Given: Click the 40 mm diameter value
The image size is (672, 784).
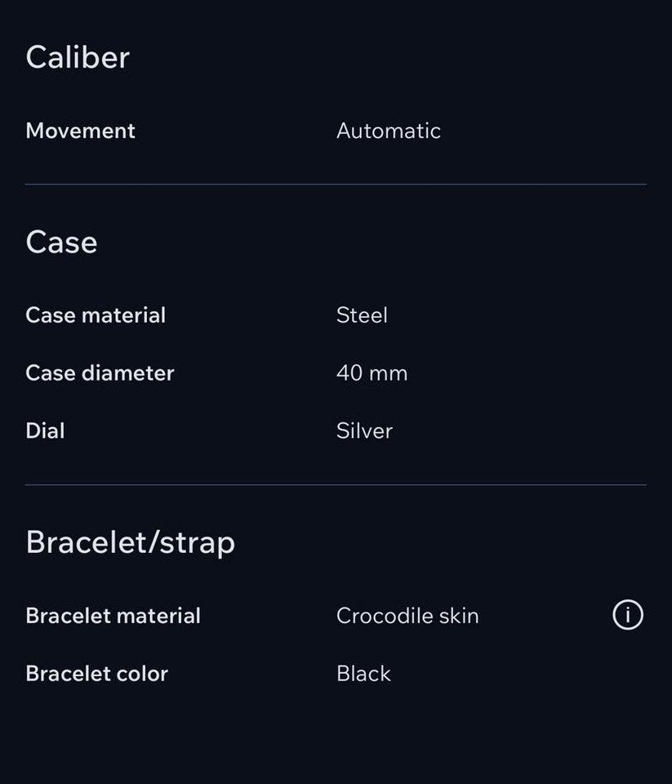Looking at the screenshot, I should [372, 373].
